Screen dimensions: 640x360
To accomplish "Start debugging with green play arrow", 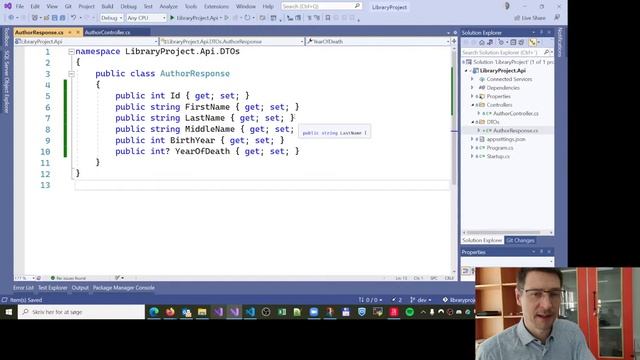I will tap(172, 18).
